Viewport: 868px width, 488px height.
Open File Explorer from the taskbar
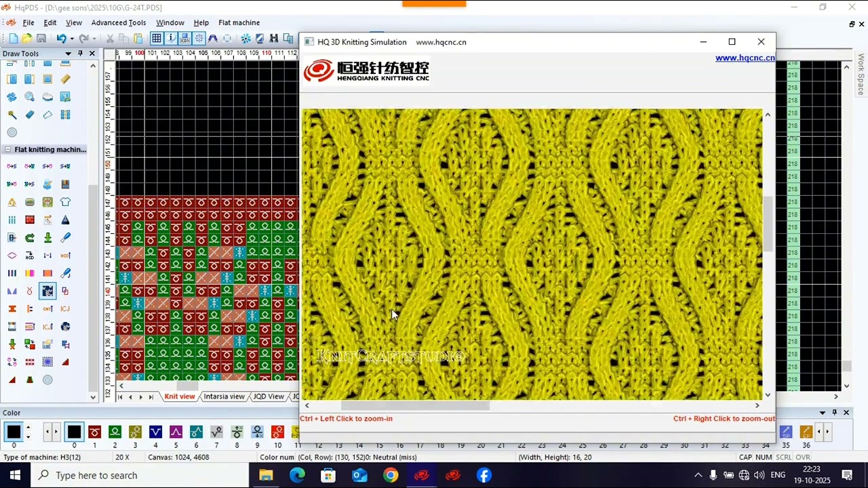(266, 475)
